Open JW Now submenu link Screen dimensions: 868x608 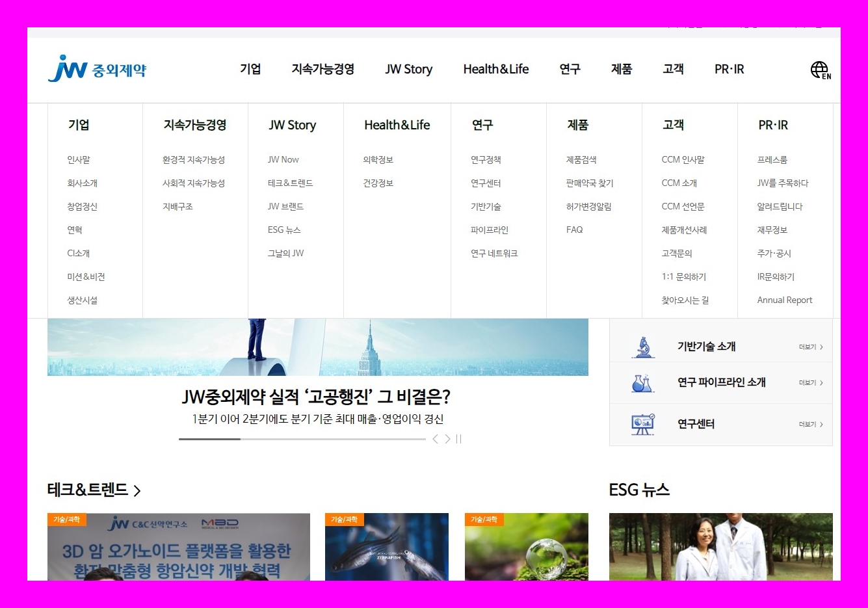(x=283, y=160)
